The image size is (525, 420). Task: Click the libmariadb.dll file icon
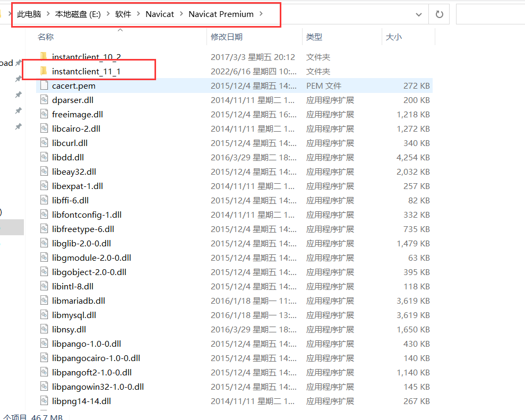(x=44, y=301)
